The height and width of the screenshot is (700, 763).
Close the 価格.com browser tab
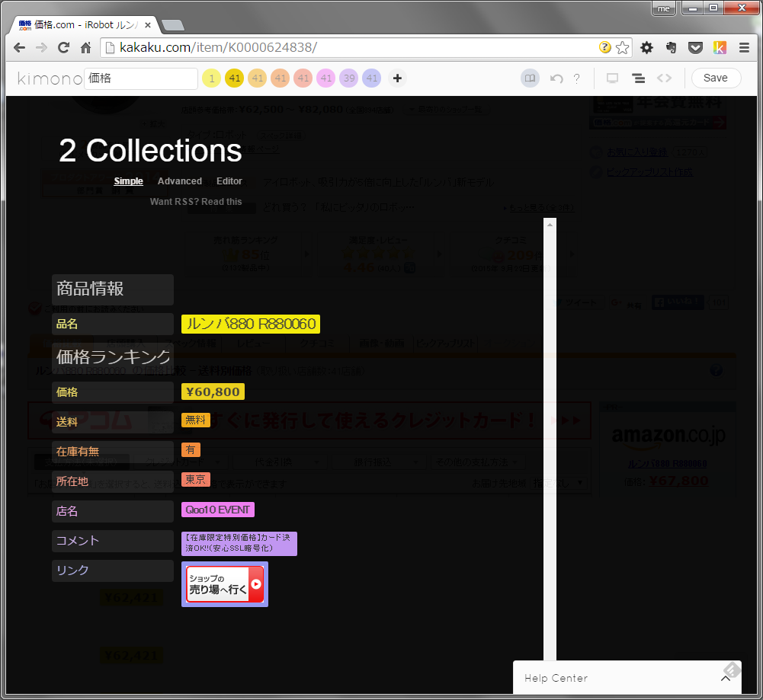click(147, 25)
